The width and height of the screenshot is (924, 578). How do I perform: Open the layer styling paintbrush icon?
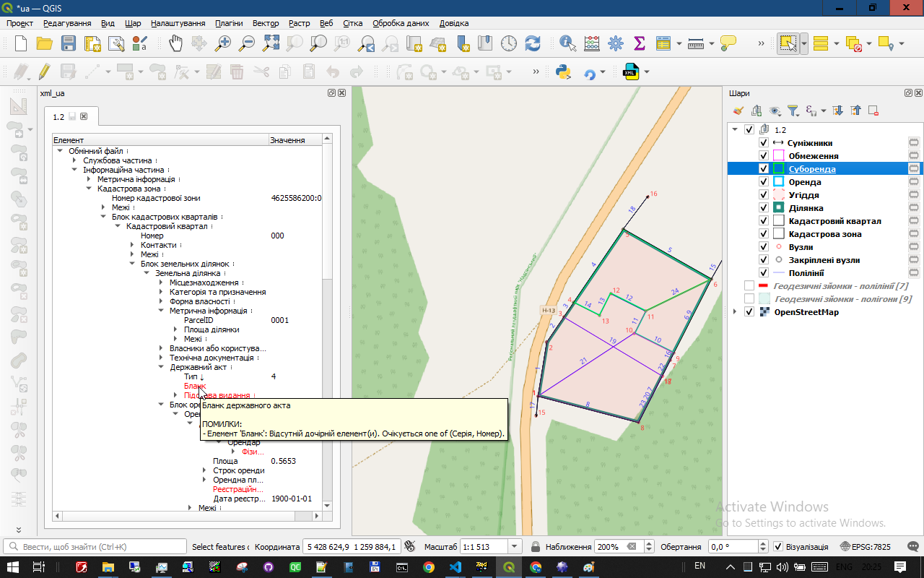(738, 111)
